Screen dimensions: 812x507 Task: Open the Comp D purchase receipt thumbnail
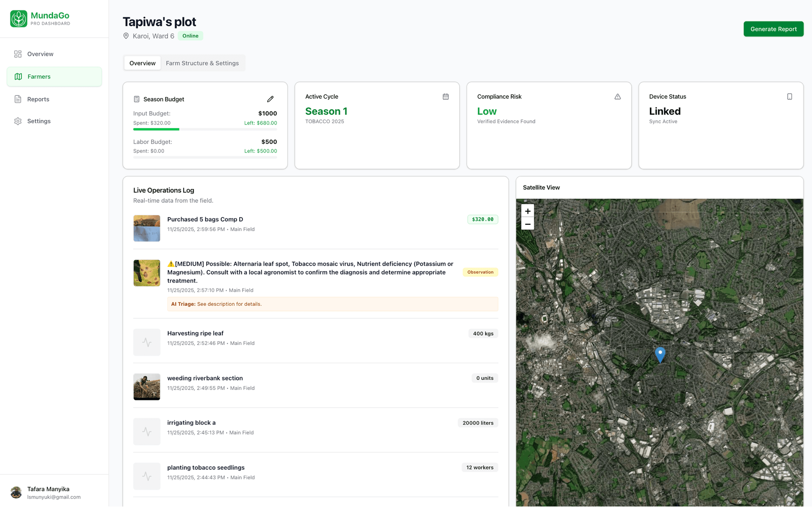click(147, 228)
